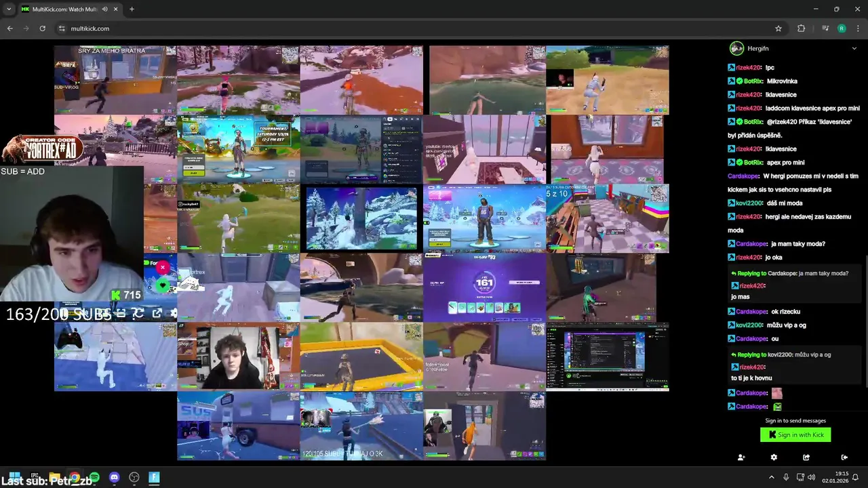Select the stream tile labeled SRY ZA MEHO BRATRA

click(115, 80)
